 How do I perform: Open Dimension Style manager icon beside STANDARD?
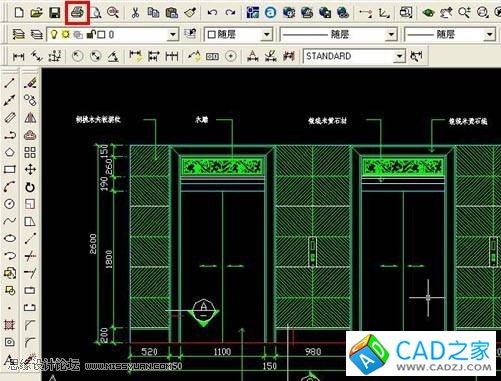tap(416, 56)
